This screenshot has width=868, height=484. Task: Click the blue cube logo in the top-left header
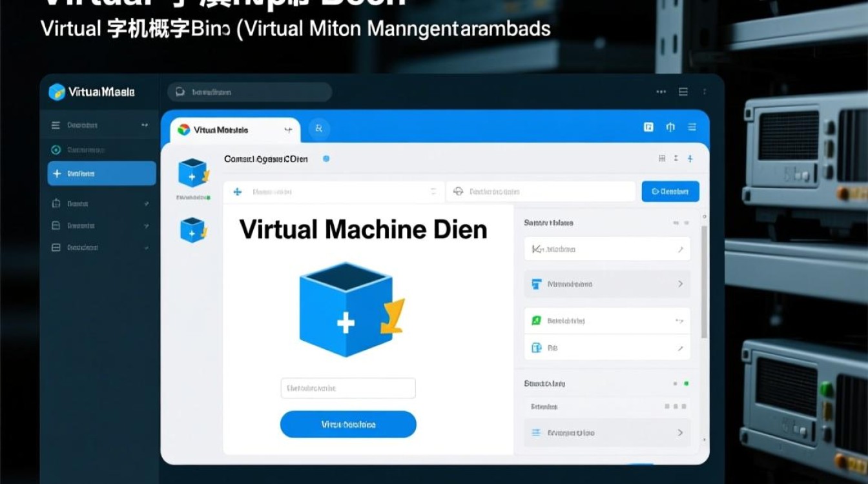[x=57, y=92]
